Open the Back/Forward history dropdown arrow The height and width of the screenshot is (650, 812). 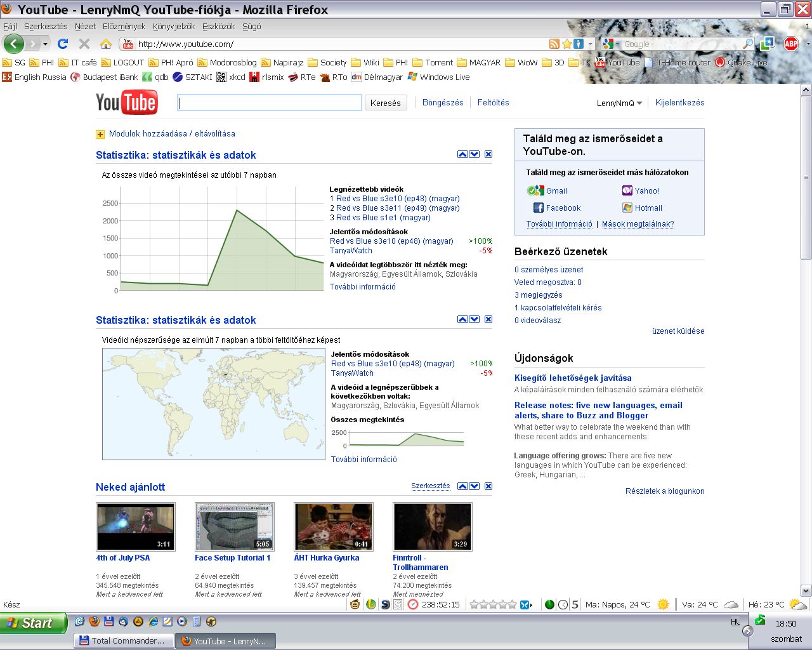(45, 44)
